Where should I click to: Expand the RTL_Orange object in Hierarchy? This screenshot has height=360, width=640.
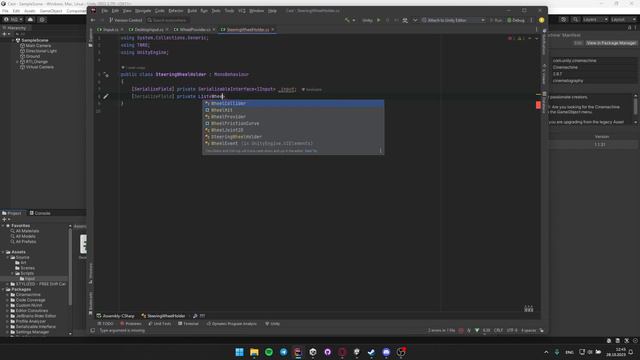pyautogui.click(x=18, y=62)
